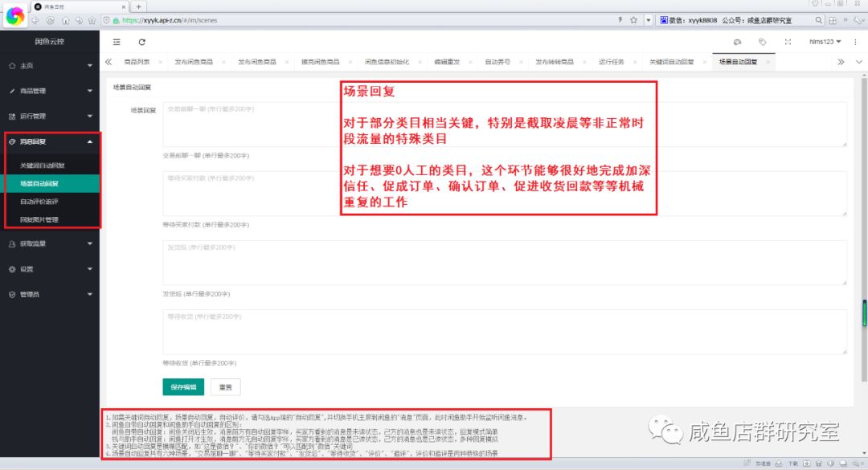868x470 pixels.
Task: Click the green 保存编辑 button
Action: 183,386
